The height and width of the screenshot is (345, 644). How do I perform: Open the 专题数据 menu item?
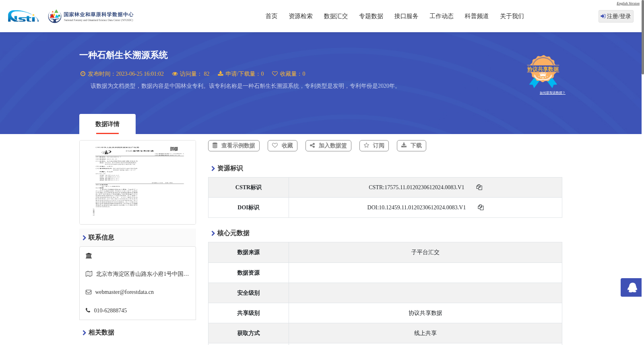[371, 16]
